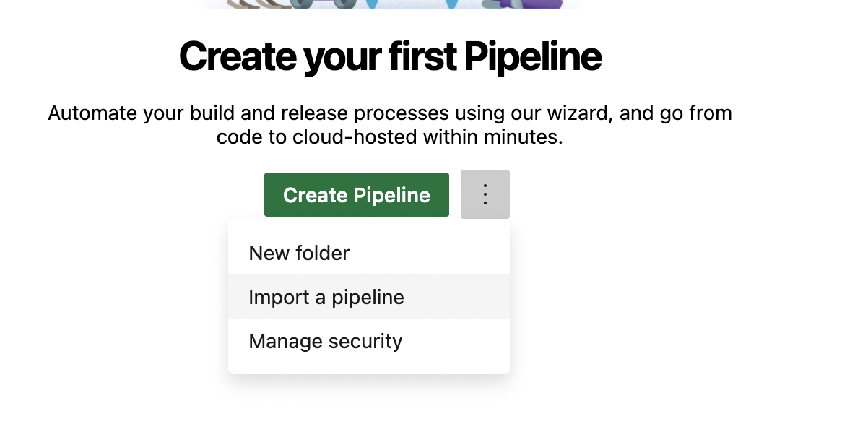Click the description text starting with Automate
Viewport: 868px width, 429px height.
click(390, 125)
